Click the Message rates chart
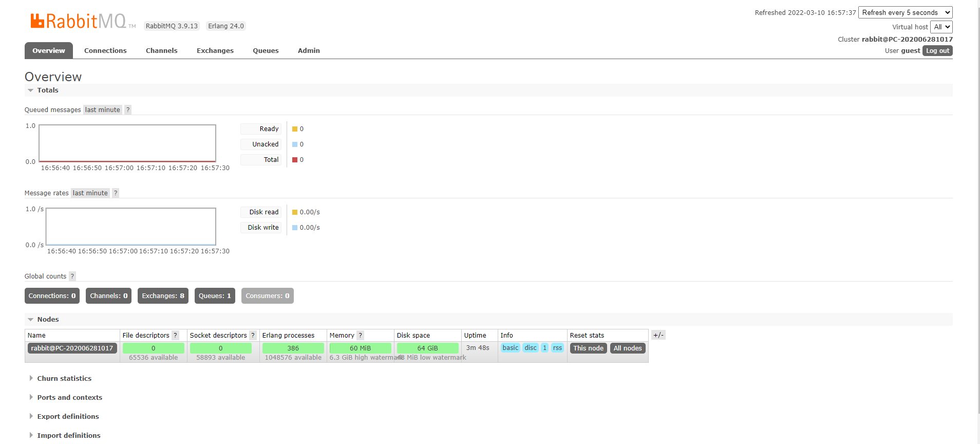980x444 pixels. [x=131, y=227]
